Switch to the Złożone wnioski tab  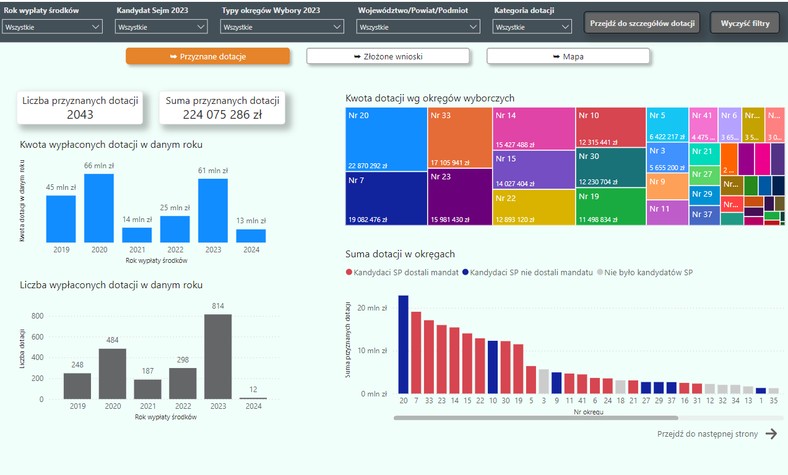[x=388, y=56]
